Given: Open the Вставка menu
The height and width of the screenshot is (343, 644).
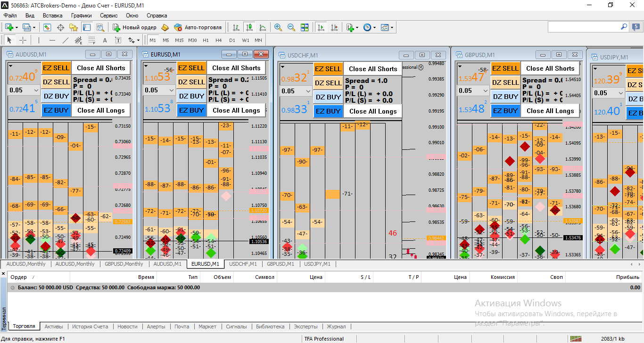Looking at the screenshot, I should click(x=53, y=16).
